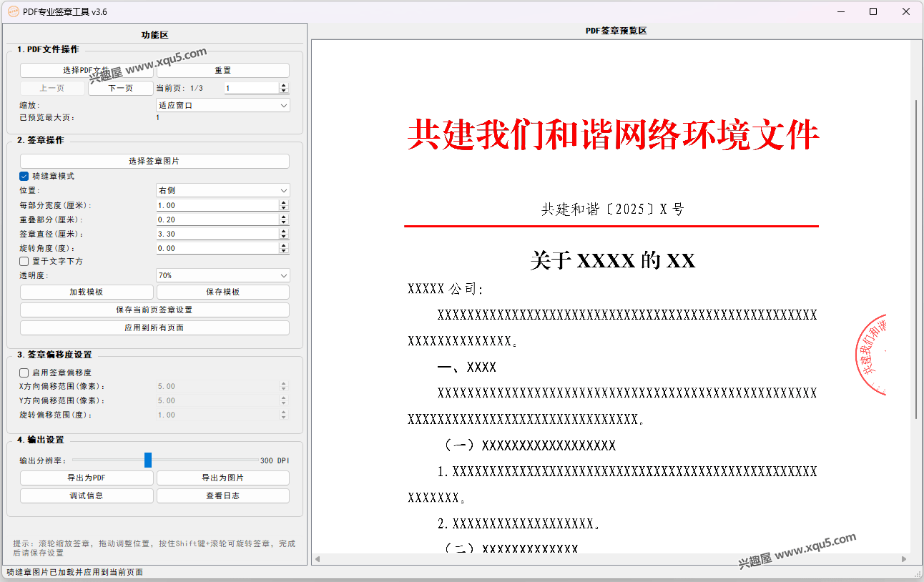Increase the 旋转角度 value with up arrow

(x=284, y=245)
